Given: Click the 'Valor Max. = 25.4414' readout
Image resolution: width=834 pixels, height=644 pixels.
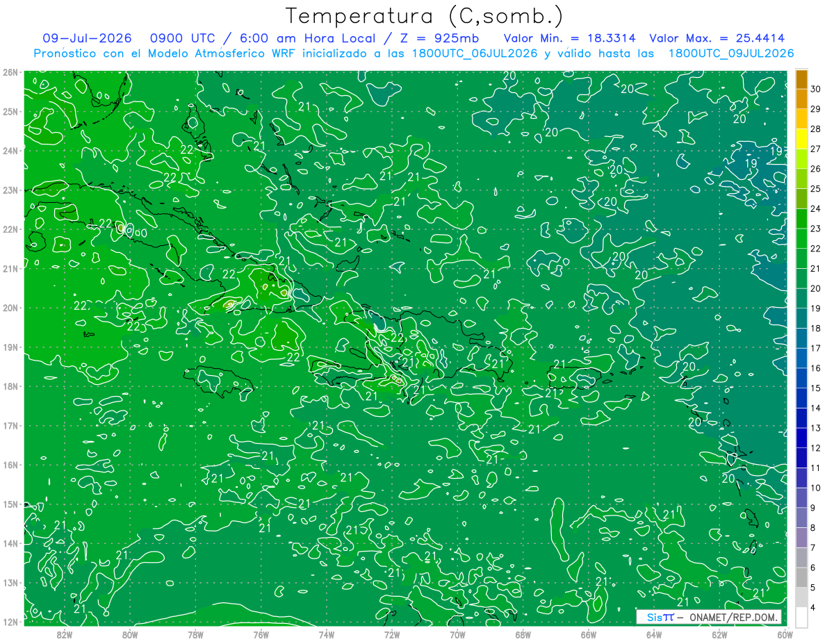Looking at the screenshot, I should tap(717, 38).
